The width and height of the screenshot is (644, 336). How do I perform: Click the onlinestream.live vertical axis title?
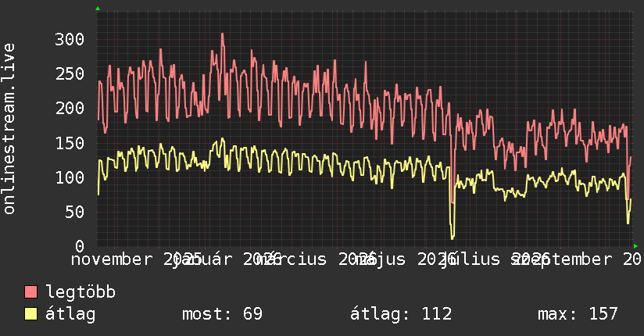tap(9, 129)
